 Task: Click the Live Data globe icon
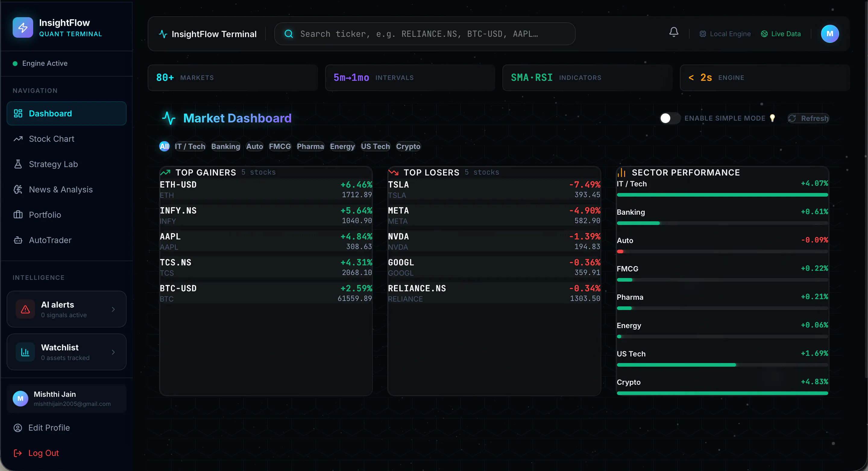tap(764, 34)
